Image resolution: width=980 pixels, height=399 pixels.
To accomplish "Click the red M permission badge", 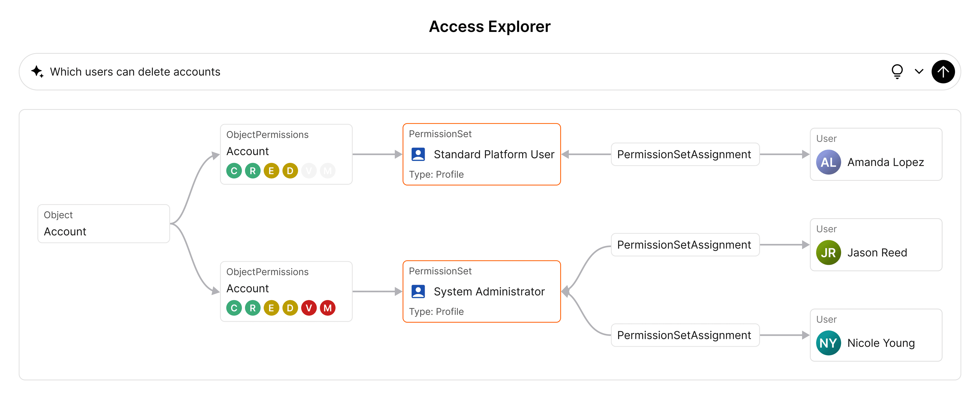I will coord(327,308).
